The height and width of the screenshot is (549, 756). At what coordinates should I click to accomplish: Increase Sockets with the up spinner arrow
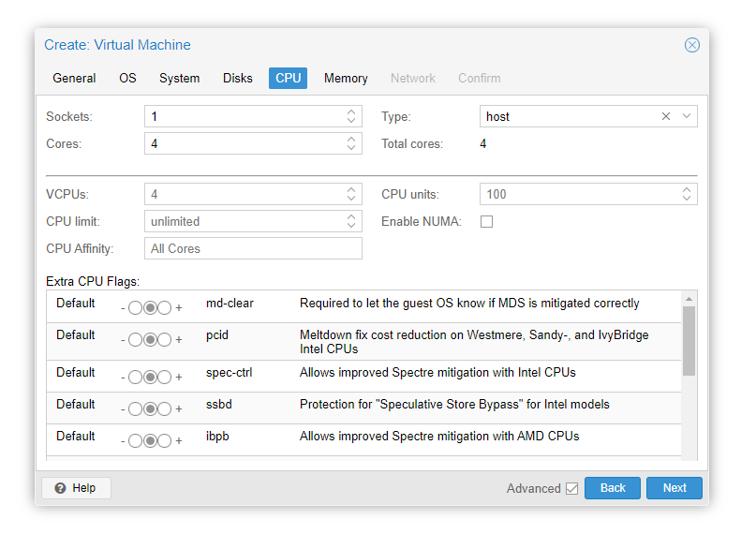(353, 111)
